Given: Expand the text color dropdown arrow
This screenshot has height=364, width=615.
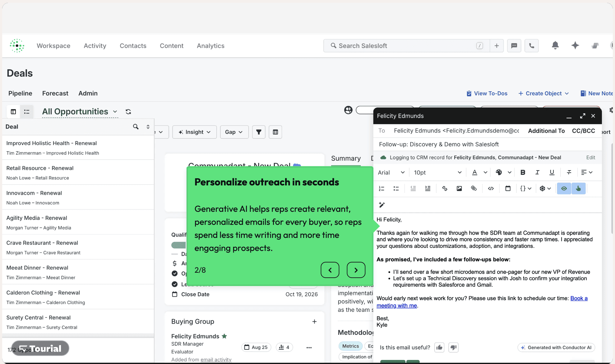Looking at the screenshot, I should click(485, 172).
